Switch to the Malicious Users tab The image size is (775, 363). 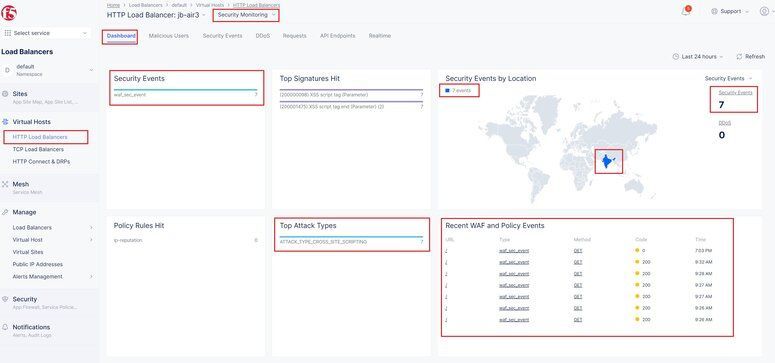[x=169, y=36]
